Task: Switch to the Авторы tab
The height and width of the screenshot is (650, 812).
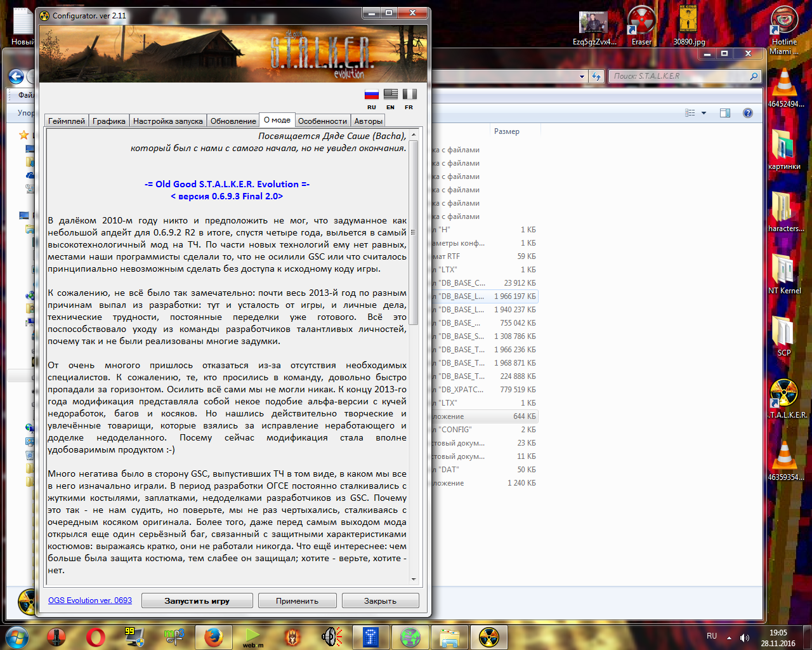Action: point(369,121)
